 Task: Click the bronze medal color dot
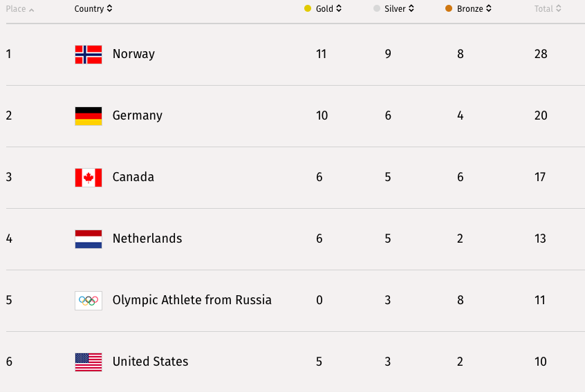pos(449,9)
